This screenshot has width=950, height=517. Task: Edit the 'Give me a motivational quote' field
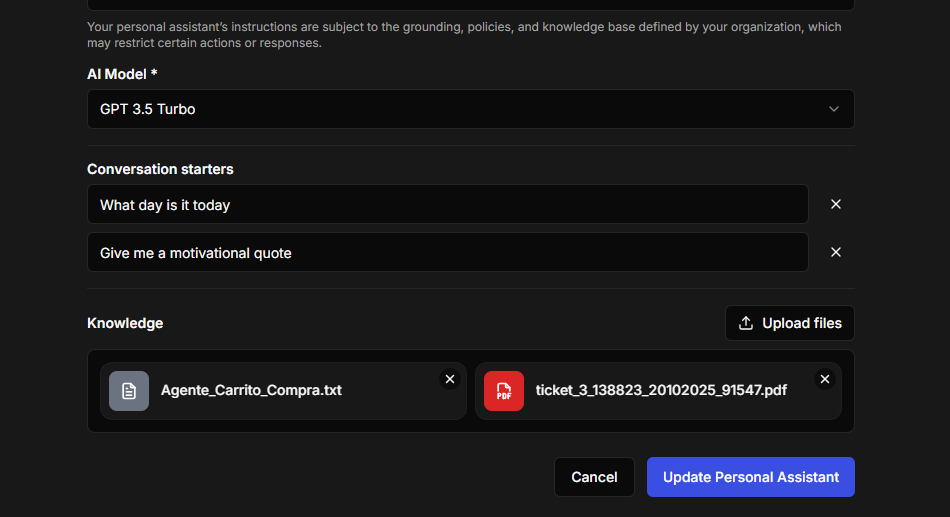click(x=448, y=252)
